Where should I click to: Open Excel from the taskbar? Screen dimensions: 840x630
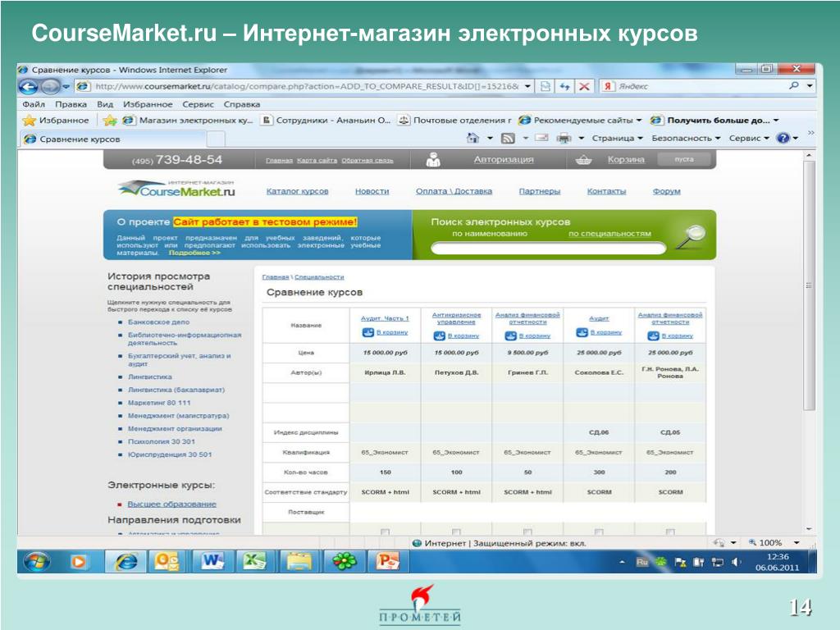254,561
